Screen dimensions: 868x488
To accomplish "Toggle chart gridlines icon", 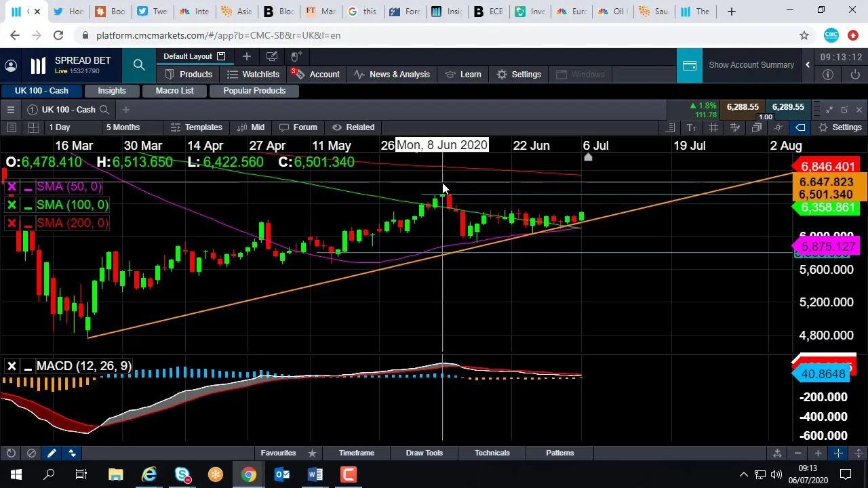I will click(713, 127).
